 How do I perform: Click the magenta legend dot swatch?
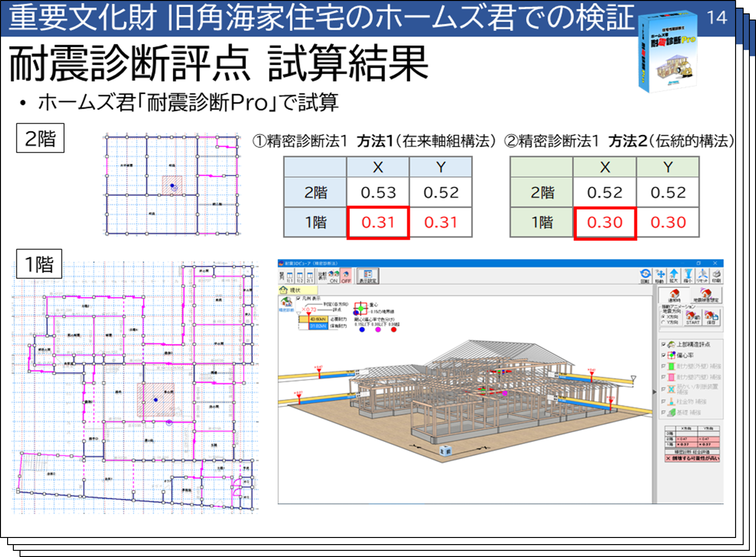coord(378,329)
